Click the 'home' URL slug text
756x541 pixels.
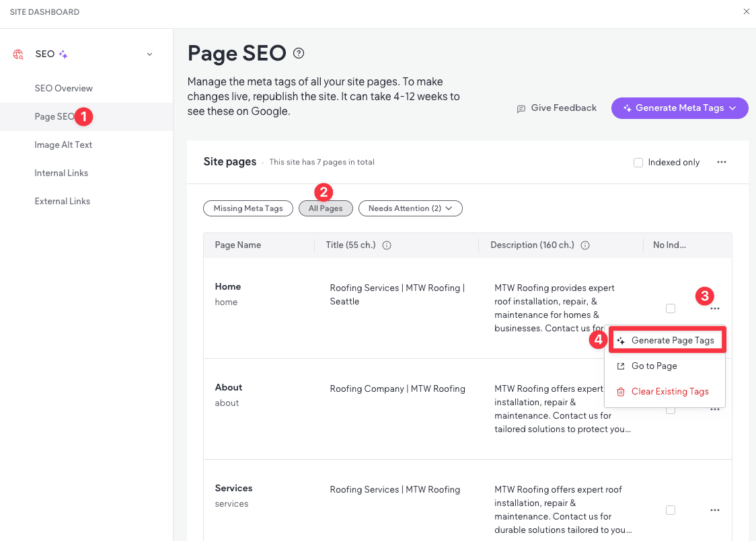coord(226,302)
